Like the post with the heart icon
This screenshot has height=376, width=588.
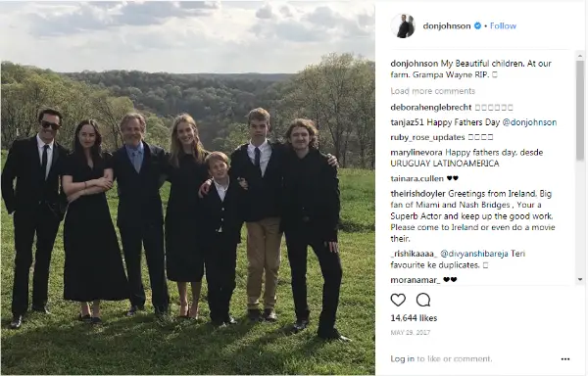(x=398, y=300)
